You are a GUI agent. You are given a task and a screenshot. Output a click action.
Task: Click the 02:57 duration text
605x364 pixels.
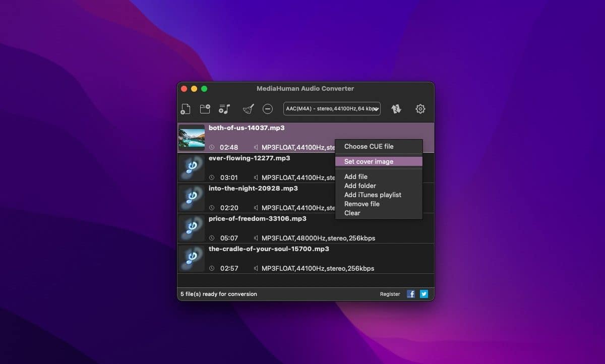coord(229,268)
